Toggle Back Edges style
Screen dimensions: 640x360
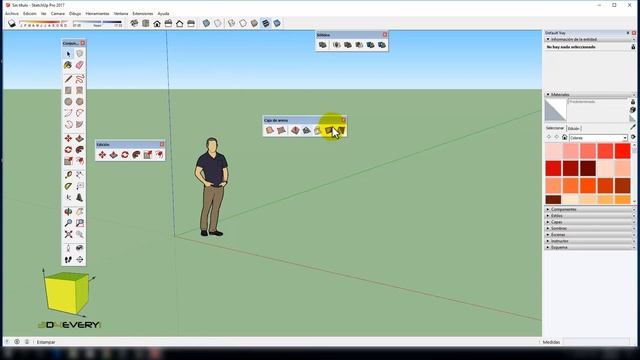218,23
